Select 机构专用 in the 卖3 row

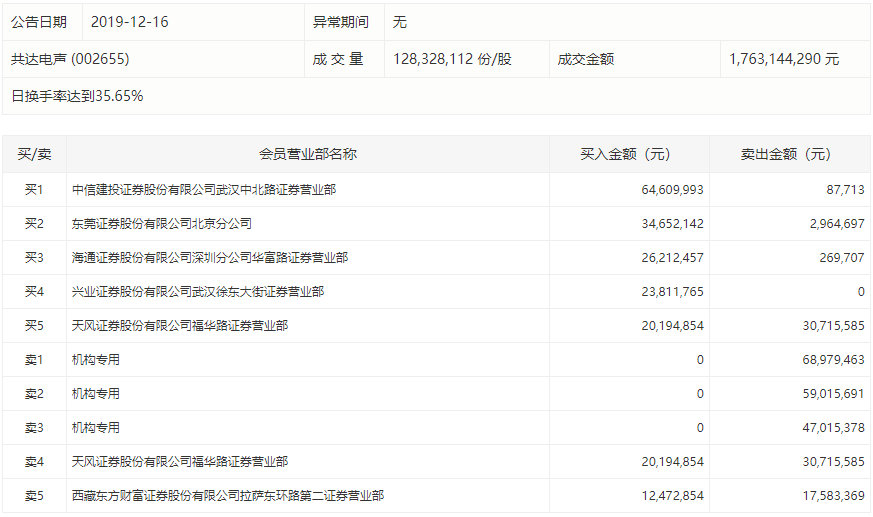(x=96, y=428)
